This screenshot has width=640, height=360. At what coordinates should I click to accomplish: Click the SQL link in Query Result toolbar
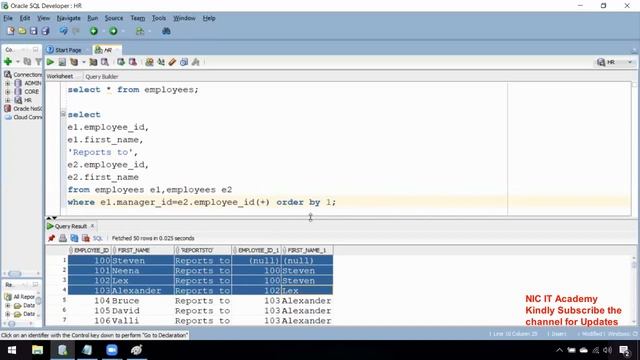pyautogui.click(x=98, y=238)
